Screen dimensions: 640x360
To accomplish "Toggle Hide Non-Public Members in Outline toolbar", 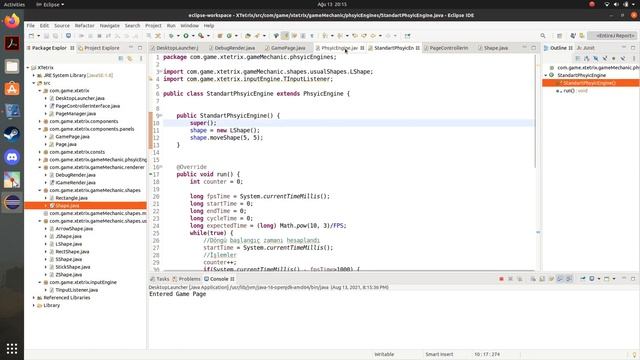I will pyautogui.click(x=613, y=58).
